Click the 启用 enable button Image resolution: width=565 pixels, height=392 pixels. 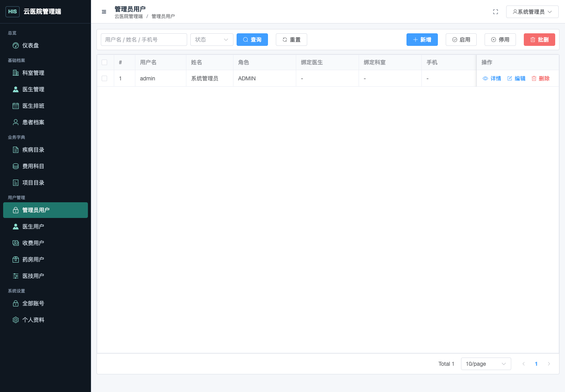click(x=461, y=40)
